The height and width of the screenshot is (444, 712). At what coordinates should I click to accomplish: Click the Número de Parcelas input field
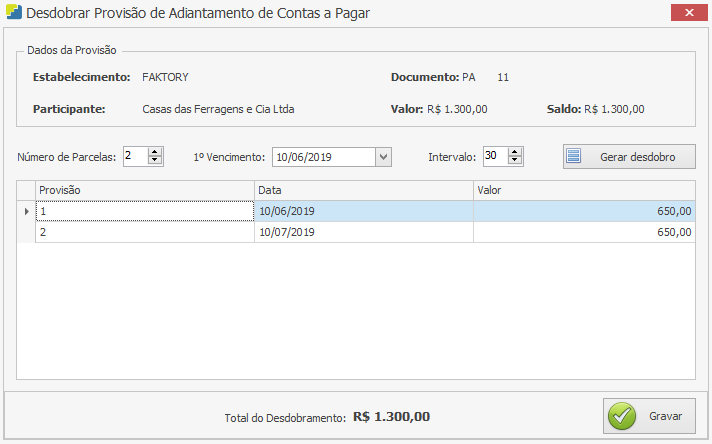pos(135,157)
